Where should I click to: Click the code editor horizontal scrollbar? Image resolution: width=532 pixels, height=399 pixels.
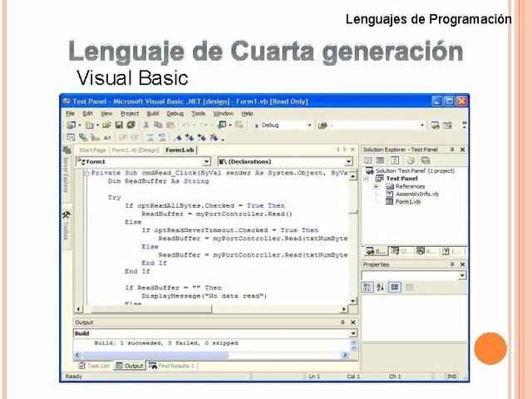211,309
